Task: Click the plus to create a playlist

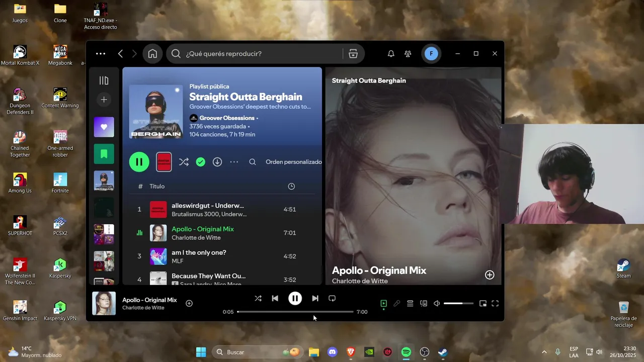Action: pos(104,100)
